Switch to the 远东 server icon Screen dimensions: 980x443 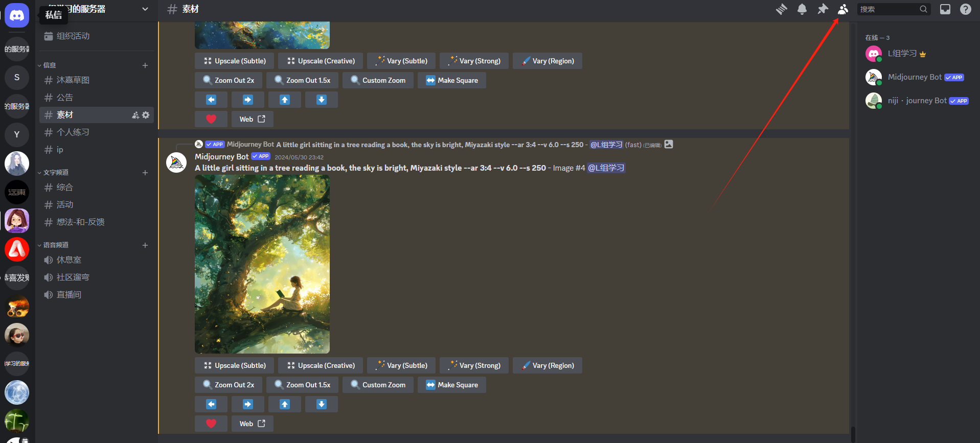tap(17, 192)
